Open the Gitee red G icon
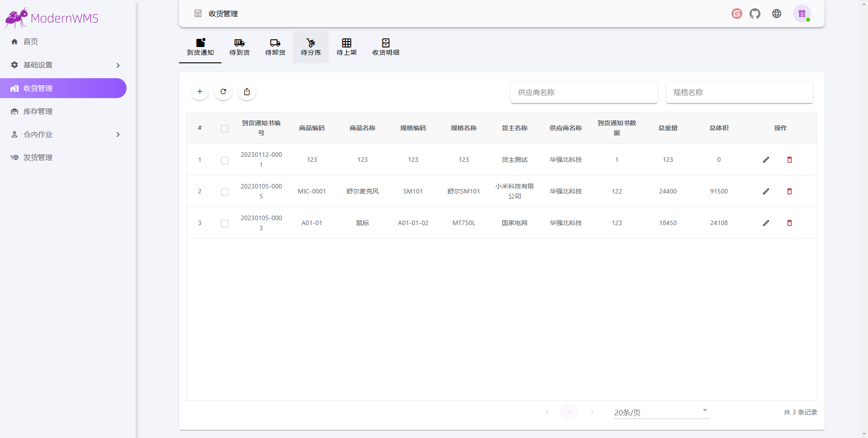The width and height of the screenshot is (868, 438). click(737, 14)
